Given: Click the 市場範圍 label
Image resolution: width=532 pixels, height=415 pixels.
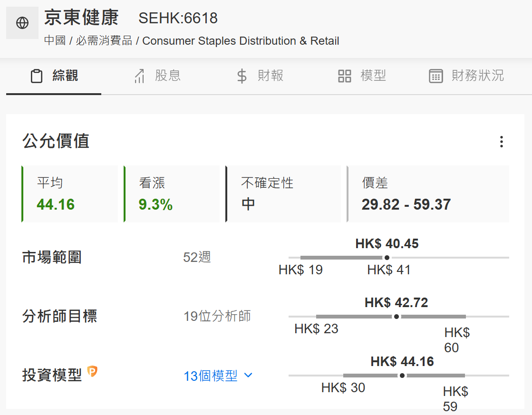Looking at the screenshot, I should click(52, 257).
